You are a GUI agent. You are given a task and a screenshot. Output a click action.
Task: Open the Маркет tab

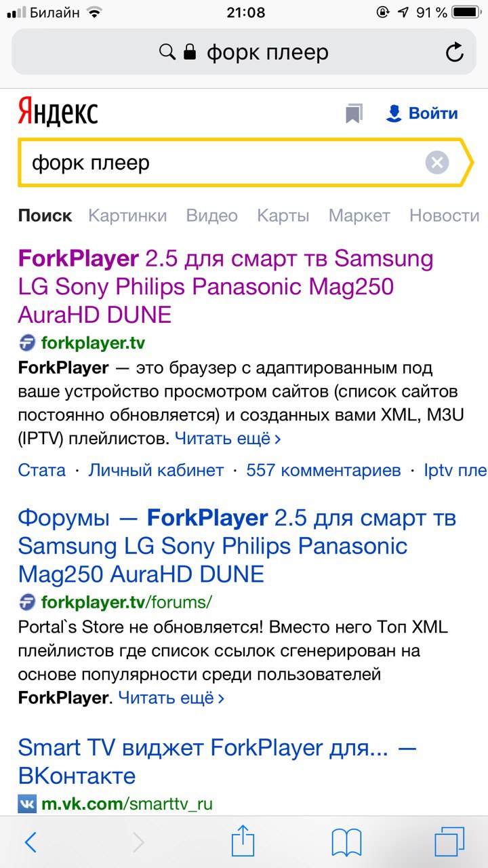click(359, 216)
